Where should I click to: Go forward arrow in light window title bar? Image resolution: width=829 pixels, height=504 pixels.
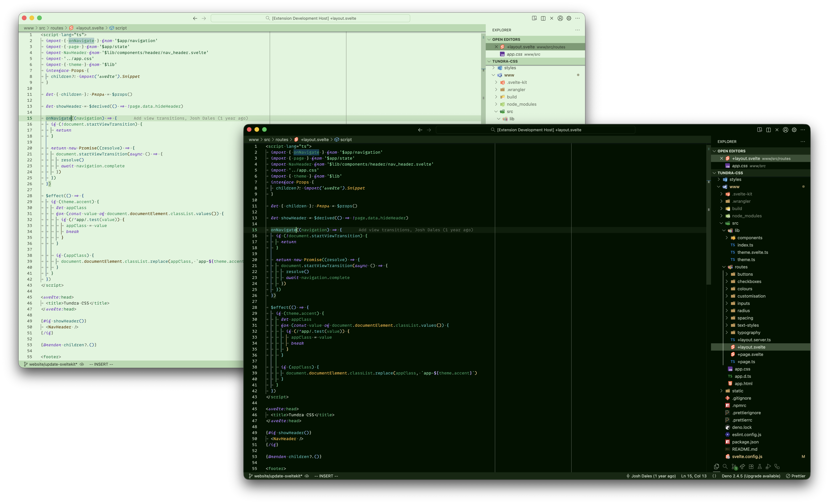tap(204, 18)
